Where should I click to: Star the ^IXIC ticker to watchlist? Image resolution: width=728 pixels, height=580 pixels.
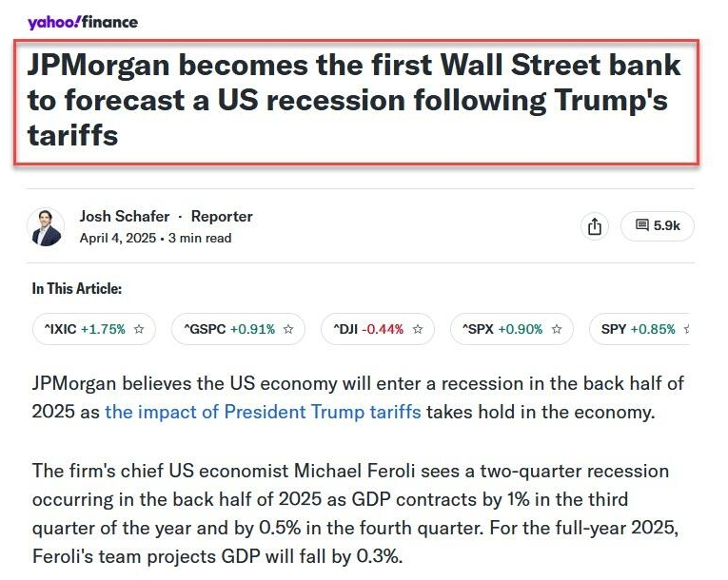pos(139,330)
